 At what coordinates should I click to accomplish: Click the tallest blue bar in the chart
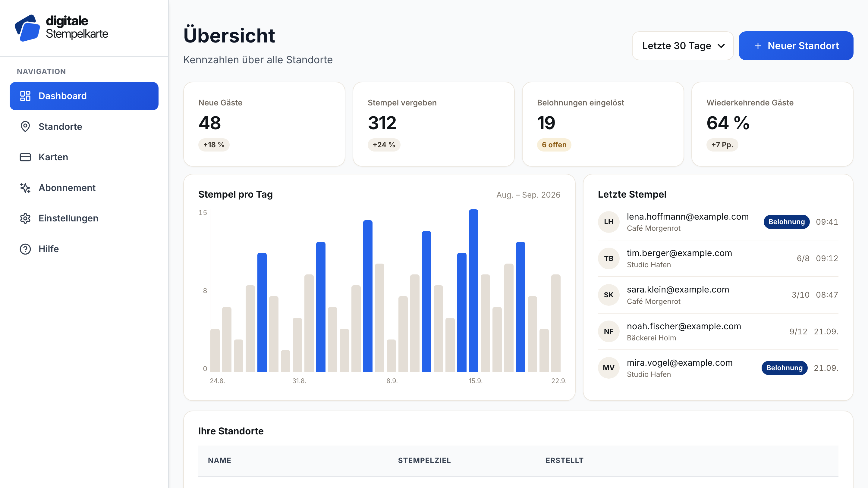[x=473, y=291]
